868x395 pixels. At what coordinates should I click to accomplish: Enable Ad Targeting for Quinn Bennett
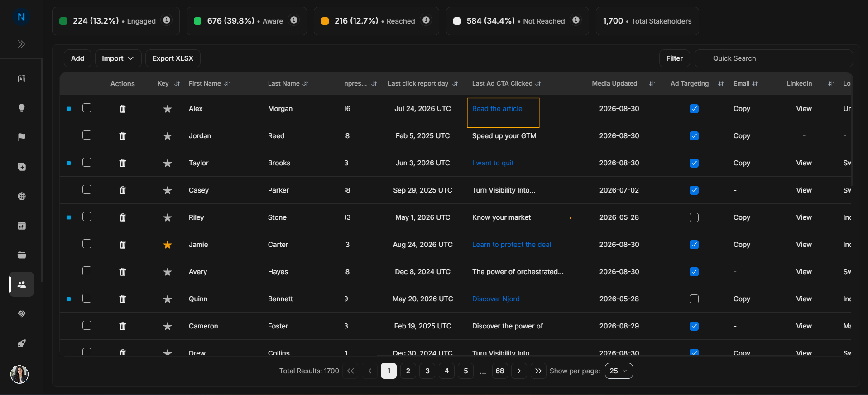coord(694,299)
